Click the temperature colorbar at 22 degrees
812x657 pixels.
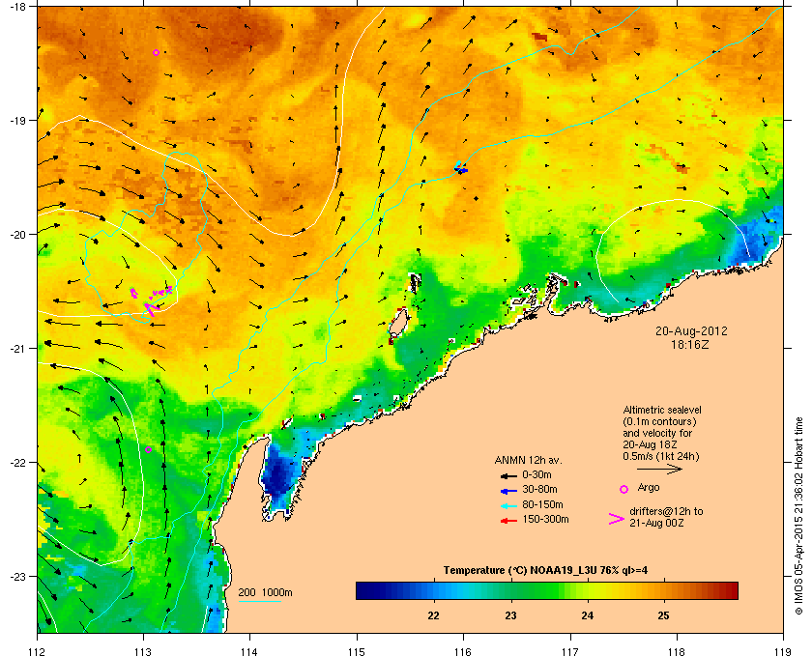tap(433, 590)
